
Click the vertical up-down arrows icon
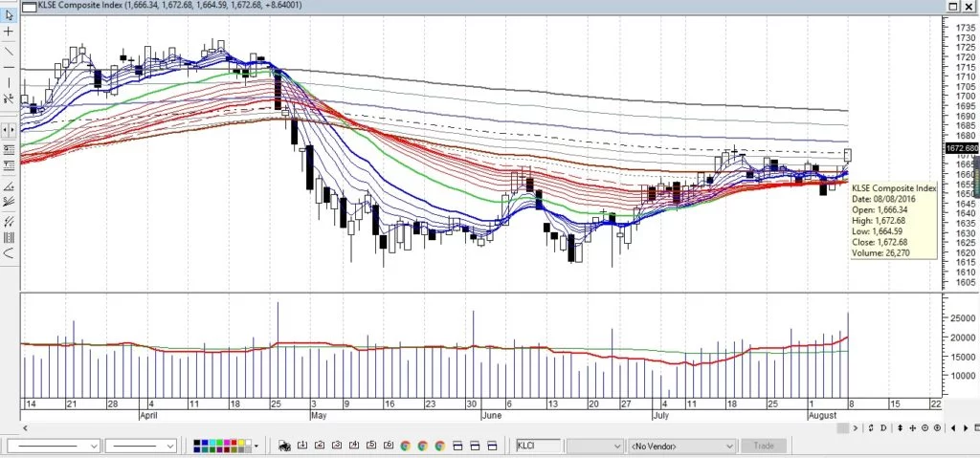[x=900, y=428]
